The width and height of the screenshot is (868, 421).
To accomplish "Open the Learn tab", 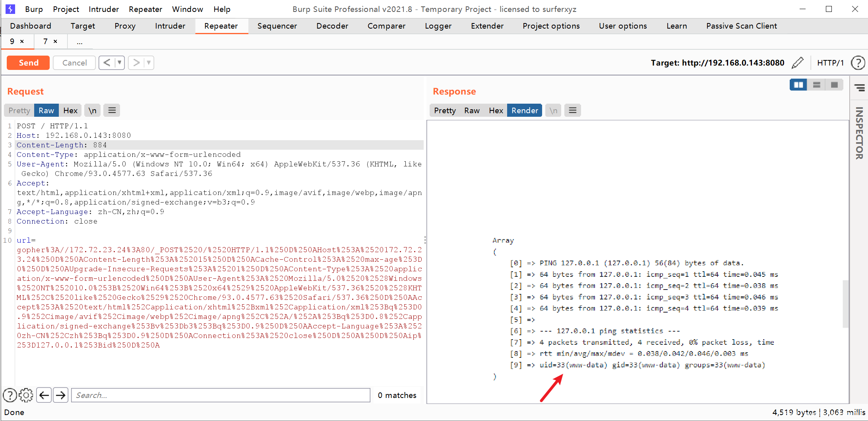I will [676, 26].
